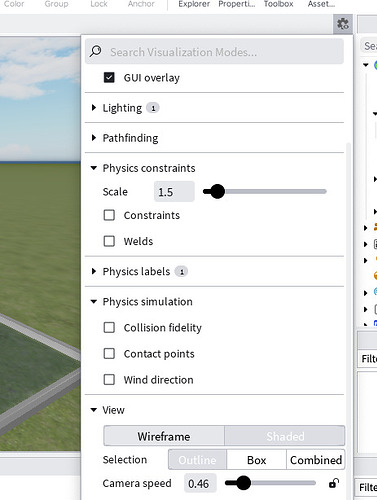Click the Group toolbar item
The image size is (377, 500).
(56, 4)
